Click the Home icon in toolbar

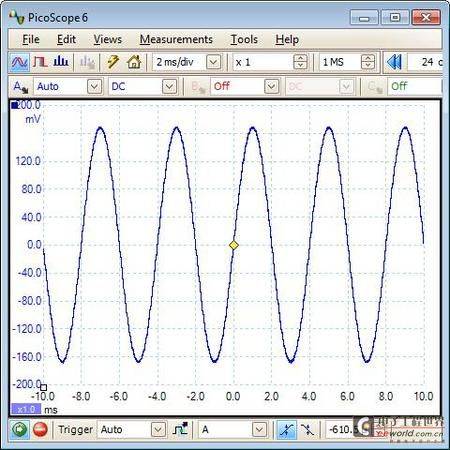[x=134, y=62]
